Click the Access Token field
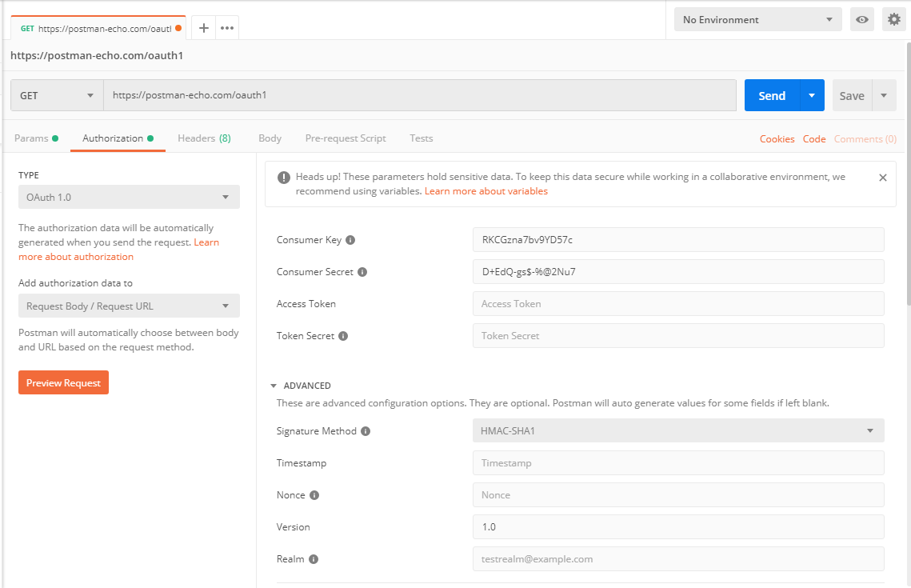The width and height of the screenshot is (911, 588). [x=678, y=303]
